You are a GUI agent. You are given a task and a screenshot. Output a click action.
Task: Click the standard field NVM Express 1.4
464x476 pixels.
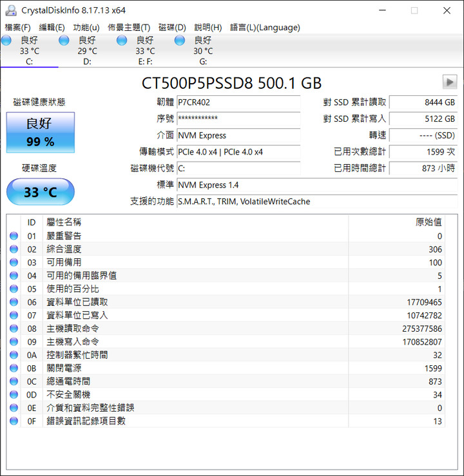(317, 185)
